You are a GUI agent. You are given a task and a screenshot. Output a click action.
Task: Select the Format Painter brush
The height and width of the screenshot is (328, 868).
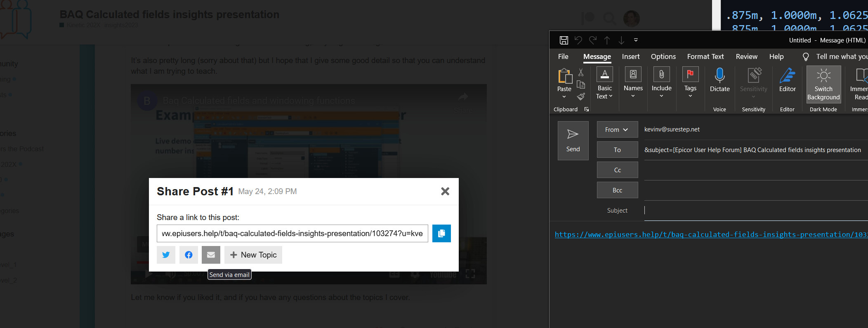click(581, 96)
